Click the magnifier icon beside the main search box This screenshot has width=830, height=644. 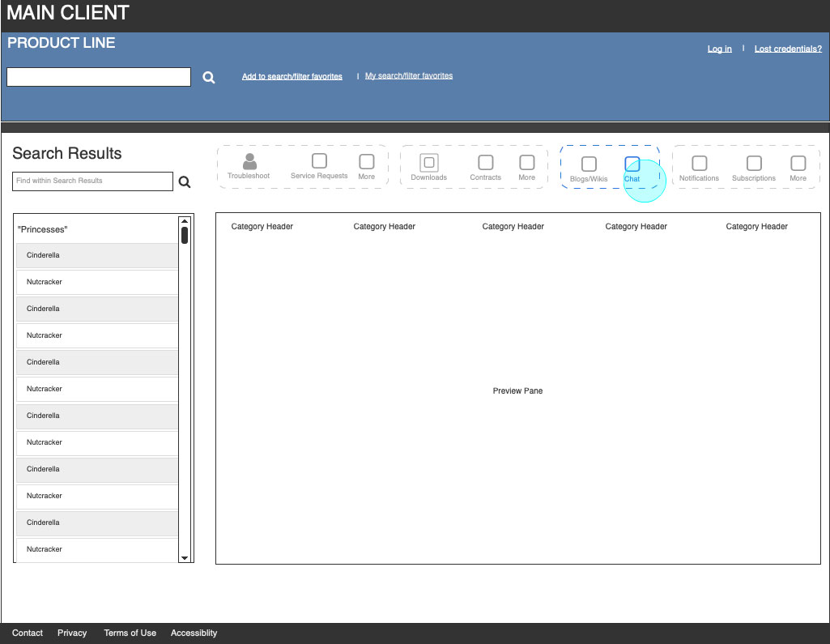tap(209, 78)
